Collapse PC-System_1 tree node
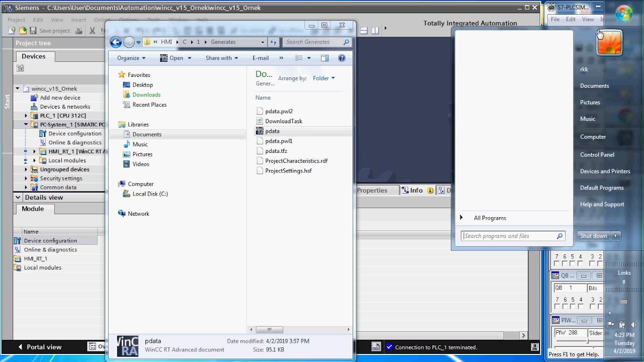This screenshot has height=362, width=644. (26, 125)
